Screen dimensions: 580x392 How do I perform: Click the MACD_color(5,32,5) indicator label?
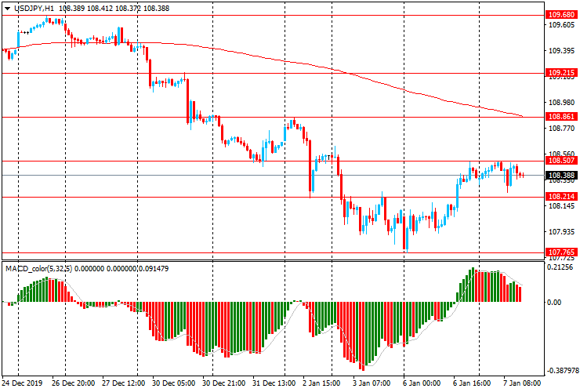[x=39, y=268]
